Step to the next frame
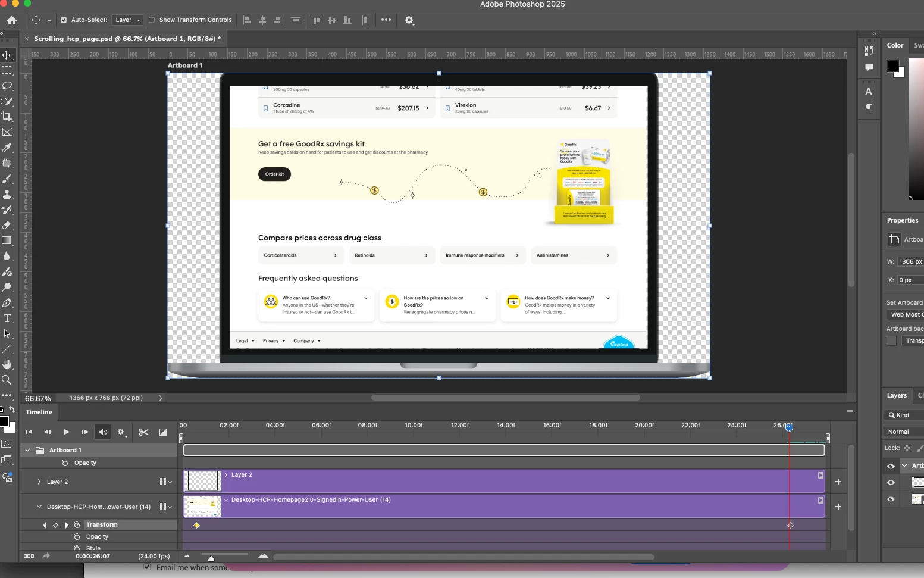This screenshot has height=578, width=924. 85,432
